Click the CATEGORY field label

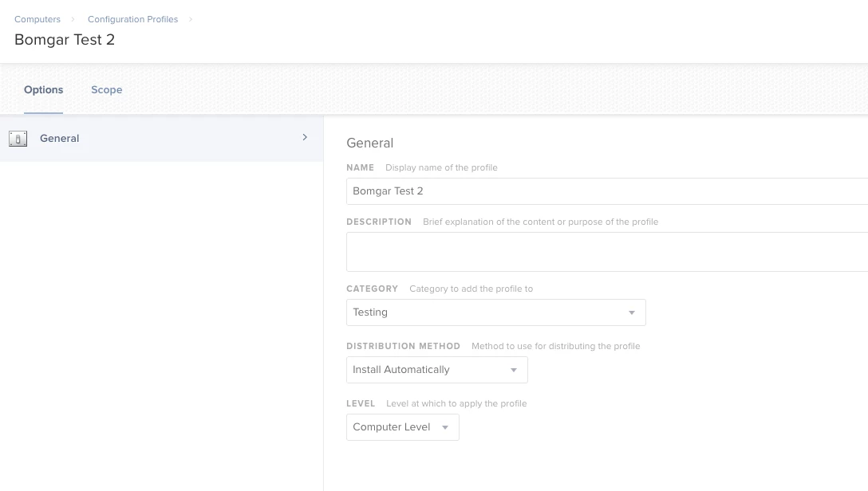[372, 289]
